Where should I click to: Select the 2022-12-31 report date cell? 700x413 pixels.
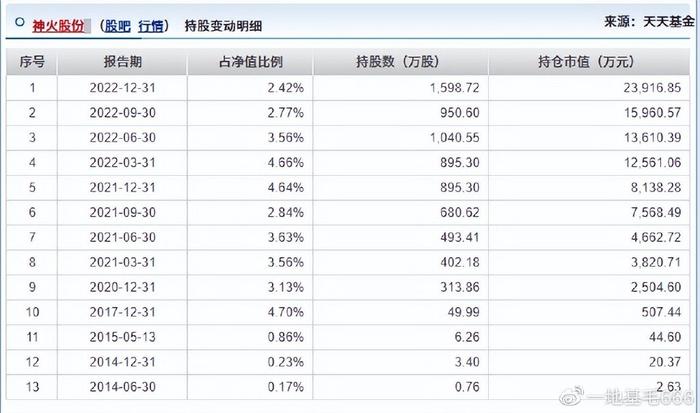coord(122,88)
